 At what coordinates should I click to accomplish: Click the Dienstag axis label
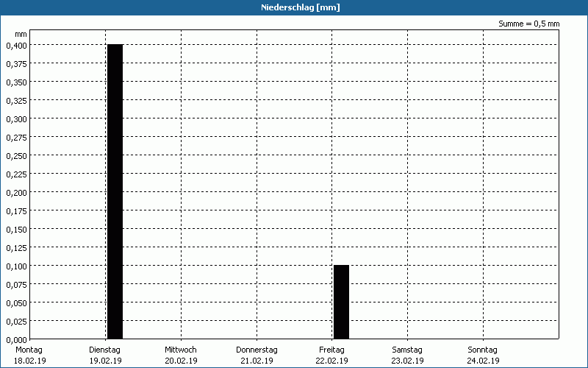pos(104,350)
